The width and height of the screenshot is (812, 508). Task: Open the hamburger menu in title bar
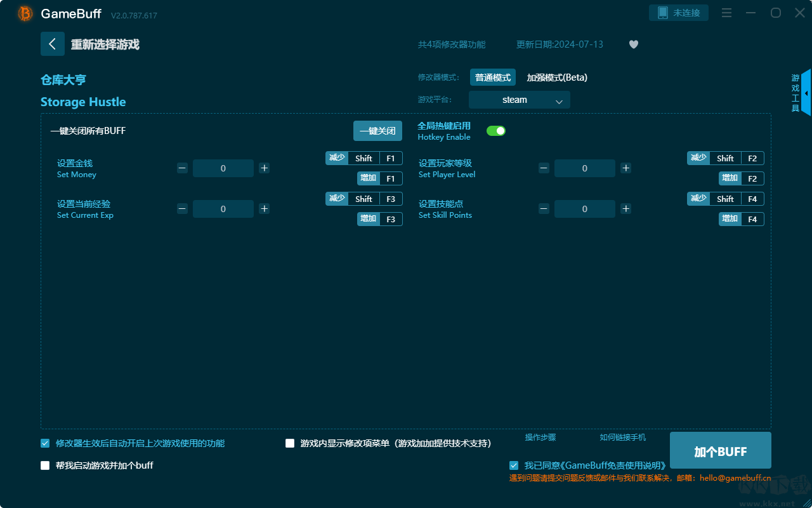click(727, 13)
